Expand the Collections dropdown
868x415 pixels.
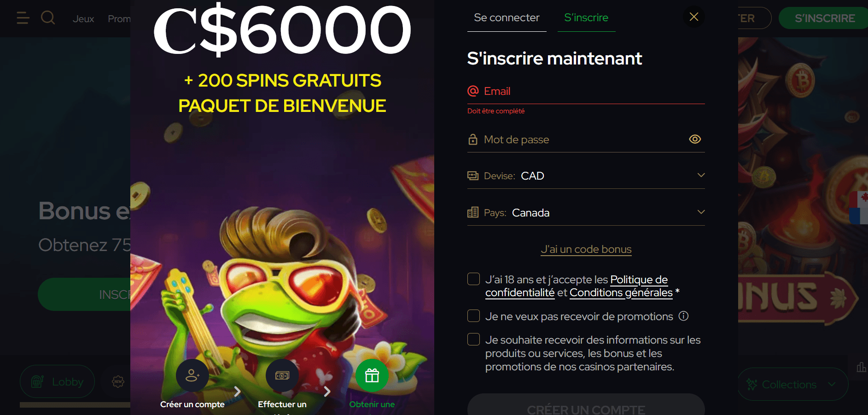click(793, 384)
